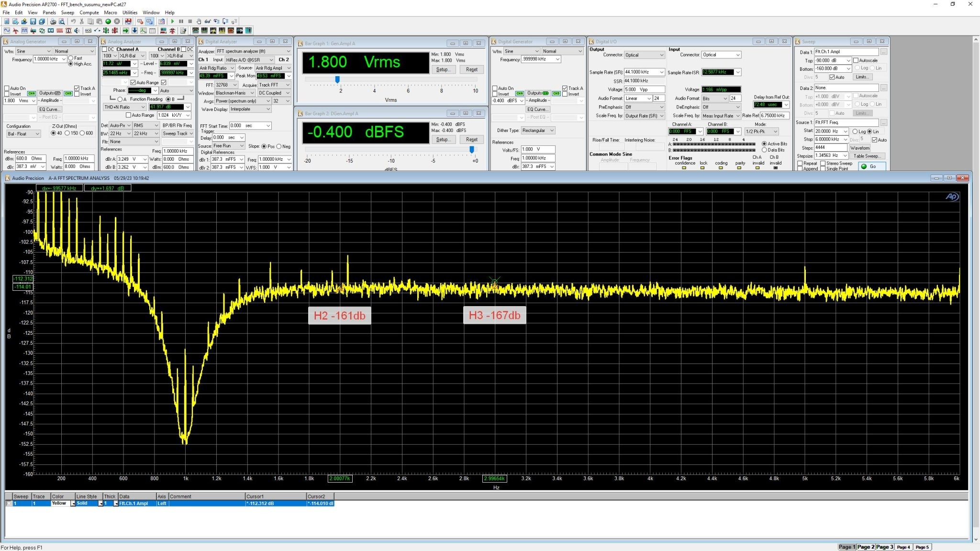Select Function Reading A radio button
The image size is (980, 551).
pyautogui.click(x=120, y=99)
